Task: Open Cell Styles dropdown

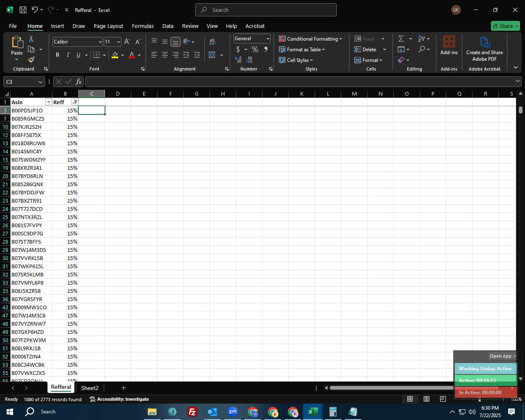Action: click(296, 60)
